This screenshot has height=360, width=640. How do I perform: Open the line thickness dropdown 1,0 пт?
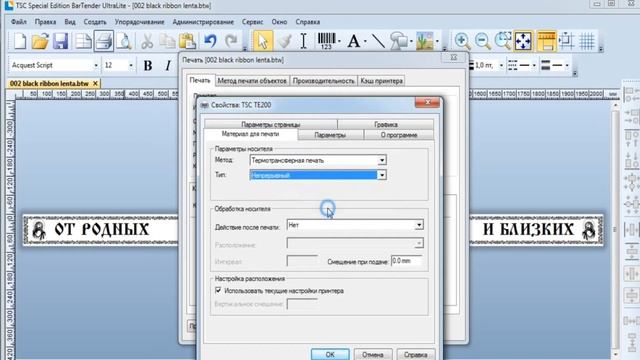pyautogui.click(x=501, y=65)
